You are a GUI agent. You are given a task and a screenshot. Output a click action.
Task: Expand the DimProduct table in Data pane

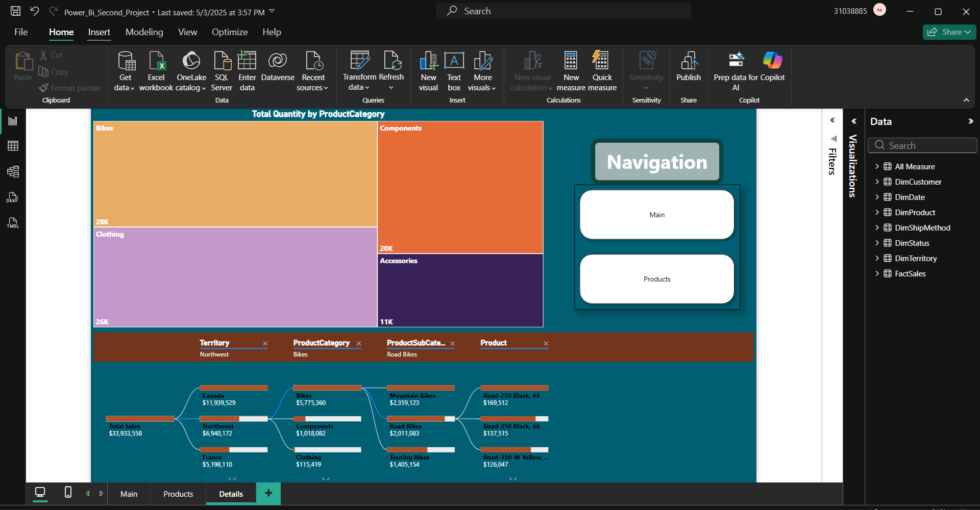pos(878,212)
